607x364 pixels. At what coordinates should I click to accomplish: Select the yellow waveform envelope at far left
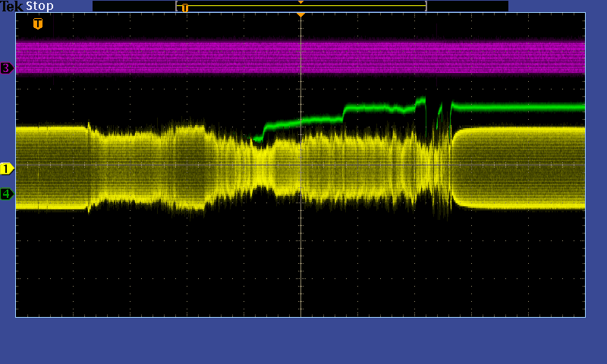coord(49,167)
